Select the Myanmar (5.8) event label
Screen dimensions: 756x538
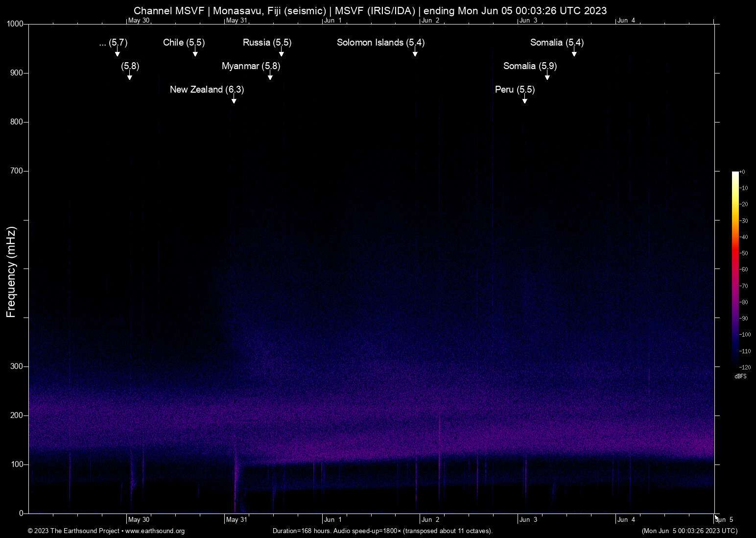point(251,66)
